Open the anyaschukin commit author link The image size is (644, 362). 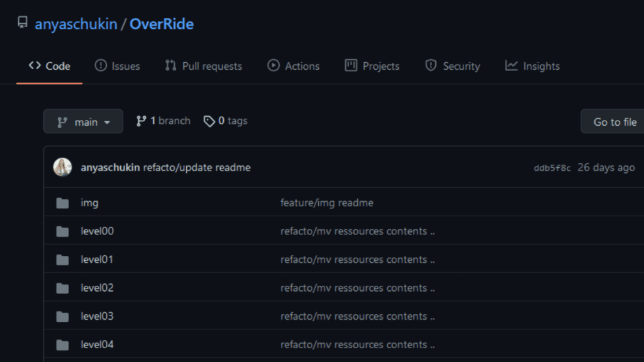pos(111,167)
